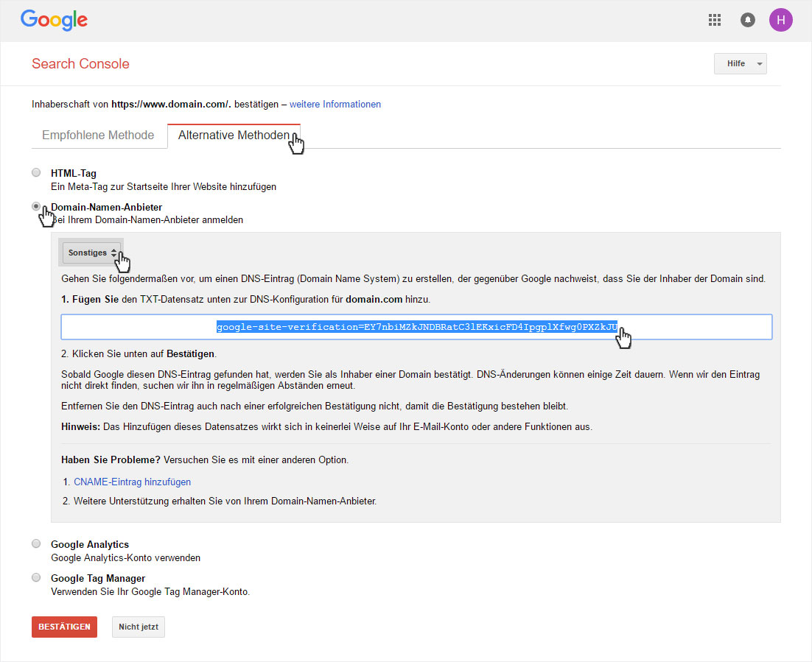This screenshot has width=812, height=662.
Task: Click the Haben Sie Probleme? heading text
Action: pyautogui.click(x=111, y=459)
